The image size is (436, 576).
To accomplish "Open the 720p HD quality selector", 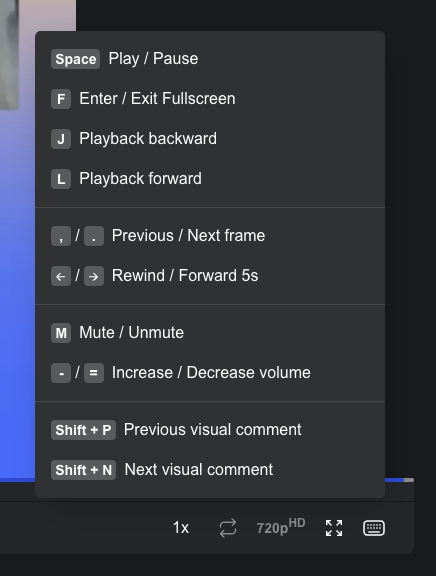I will 281,527.
